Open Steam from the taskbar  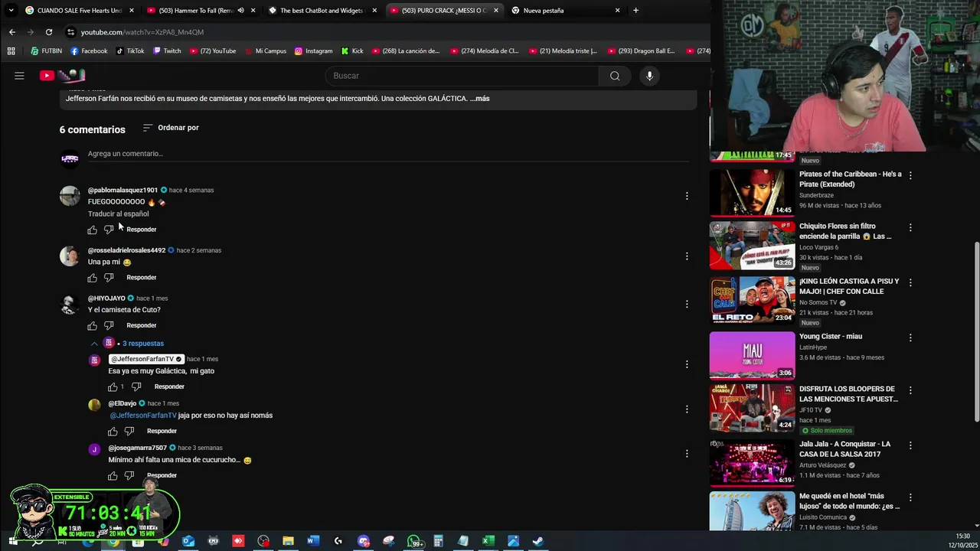(538, 541)
